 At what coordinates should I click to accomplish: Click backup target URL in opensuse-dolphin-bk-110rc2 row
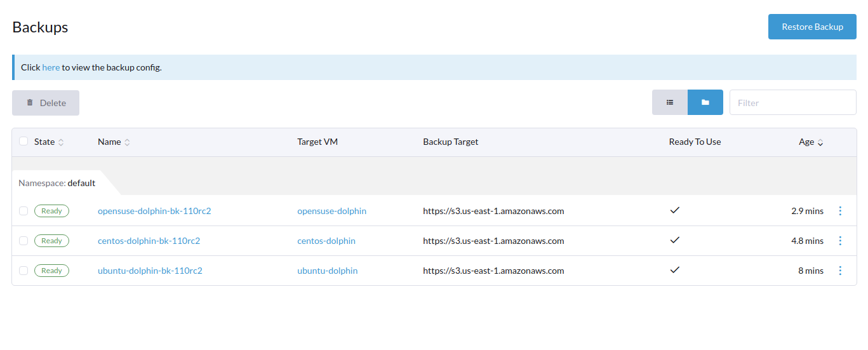point(493,211)
